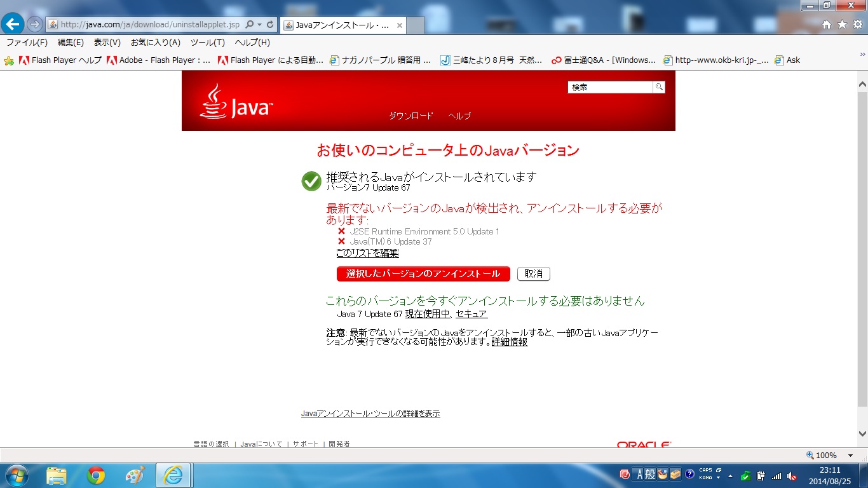Open the IME pad tool icon
The width and height of the screenshot is (868, 488).
coord(663,474)
